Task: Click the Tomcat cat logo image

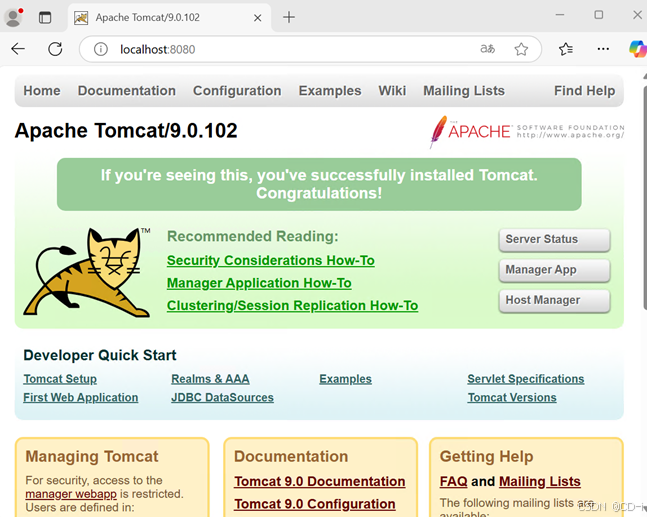Action: click(87, 273)
